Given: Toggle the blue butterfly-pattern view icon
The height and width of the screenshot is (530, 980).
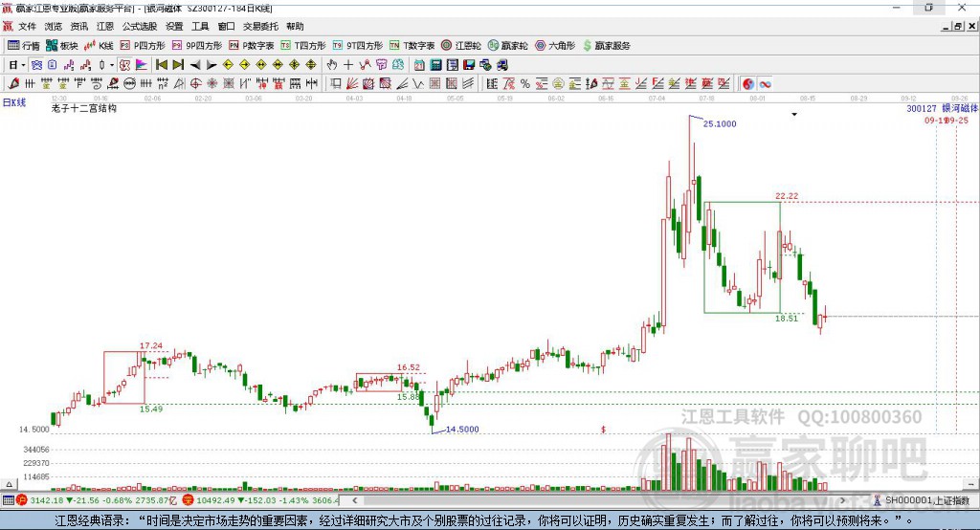Looking at the screenshot, I should [x=37, y=65].
